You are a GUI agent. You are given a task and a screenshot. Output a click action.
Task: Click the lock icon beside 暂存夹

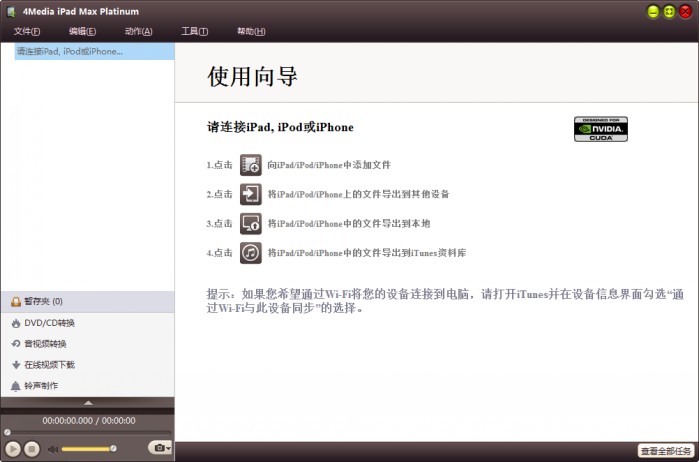click(16, 302)
